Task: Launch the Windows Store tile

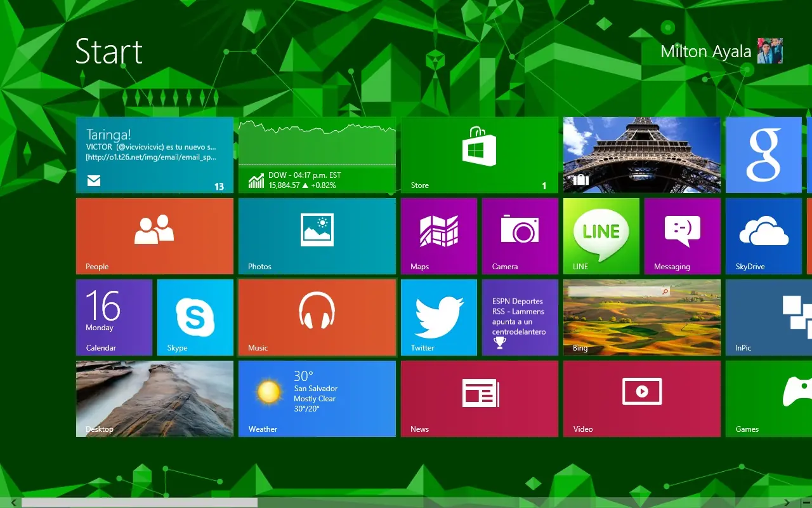Action: coord(480,155)
